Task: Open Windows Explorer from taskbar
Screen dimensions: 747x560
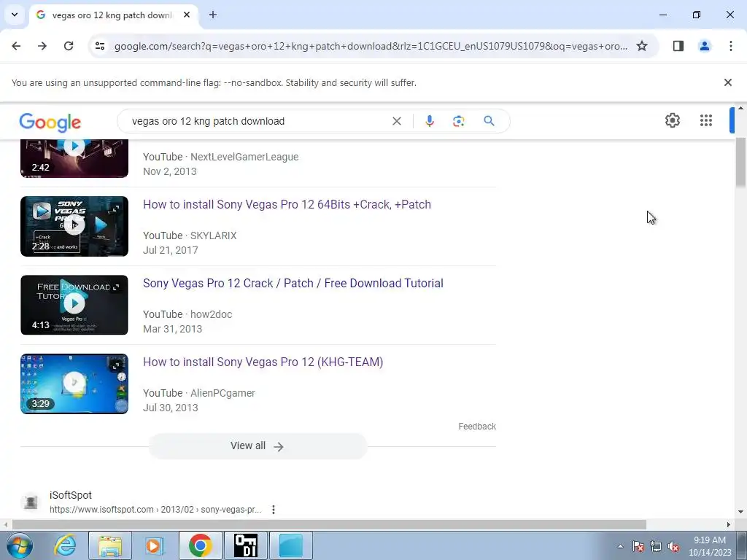Action: [110, 545]
